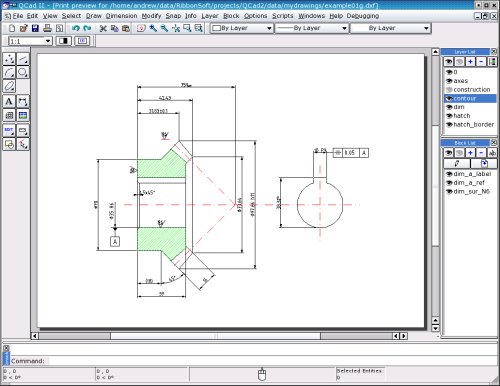500x386 pixels.
Task: Select the Insert image tool
Action: (x=23, y=115)
